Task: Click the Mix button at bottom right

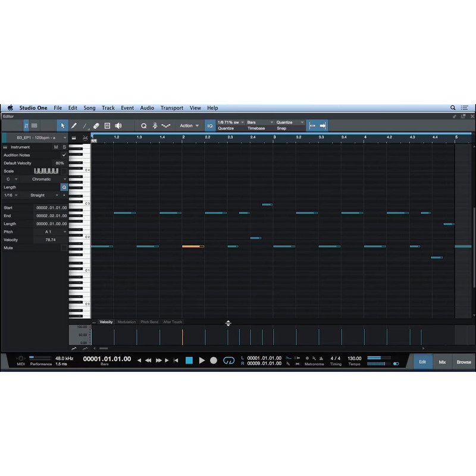Action: 442,362
